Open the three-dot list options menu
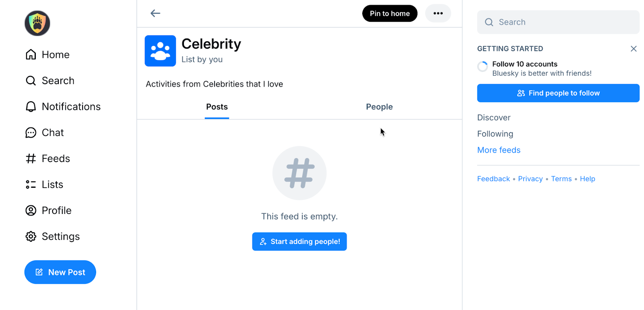The height and width of the screenshot is (310, 644). [438, 13]
